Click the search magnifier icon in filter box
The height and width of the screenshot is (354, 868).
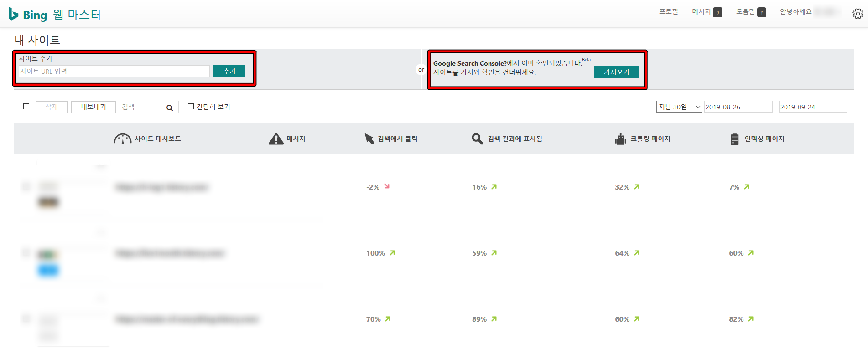click(170, 108)
